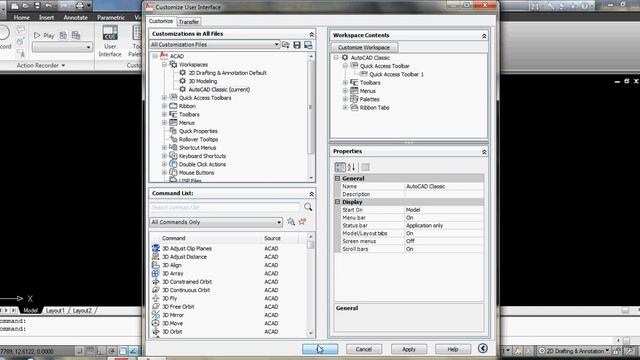Switch to the Transfer tab
Viewport: 640px width, 360px height.
[x=189, y=22]
